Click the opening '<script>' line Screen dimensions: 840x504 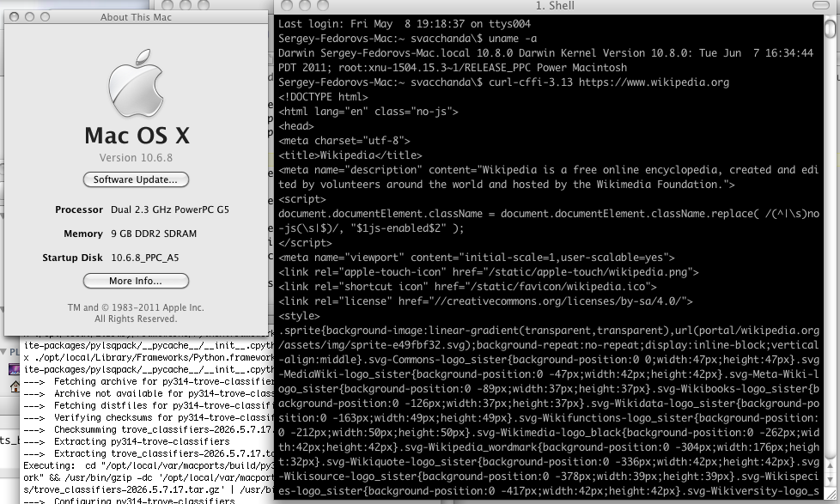tap(302, 199)
